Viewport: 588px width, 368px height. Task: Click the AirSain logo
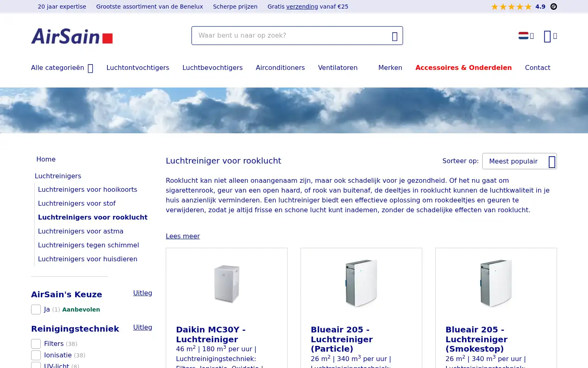coord(72,36)
